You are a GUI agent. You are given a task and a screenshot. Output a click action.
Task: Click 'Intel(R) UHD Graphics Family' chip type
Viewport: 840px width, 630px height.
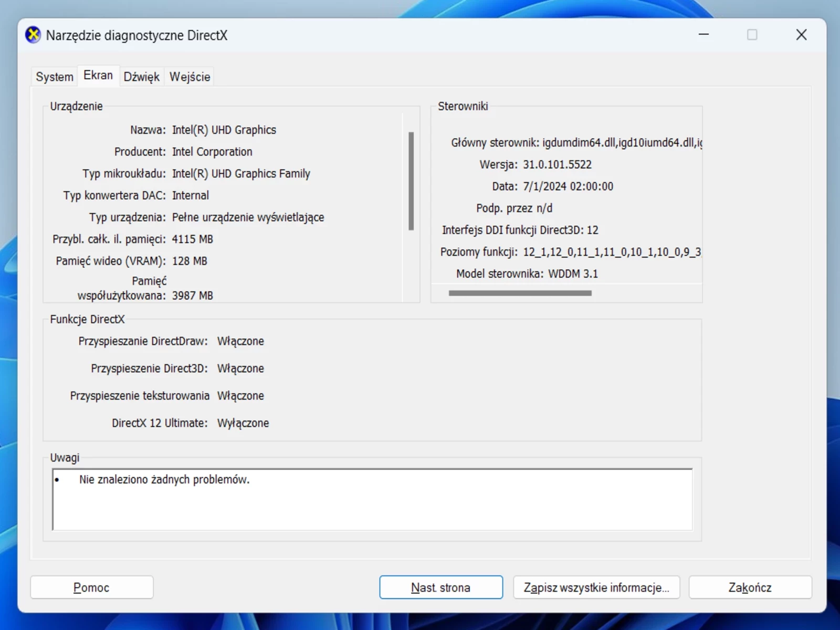coord(241,173)
